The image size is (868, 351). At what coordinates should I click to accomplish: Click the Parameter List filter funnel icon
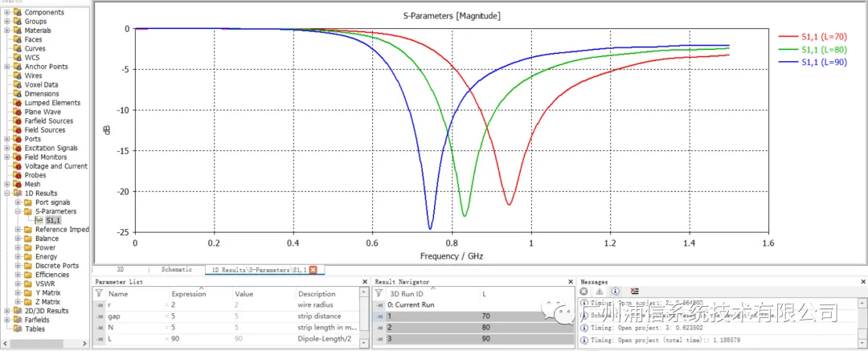(99, 293)
